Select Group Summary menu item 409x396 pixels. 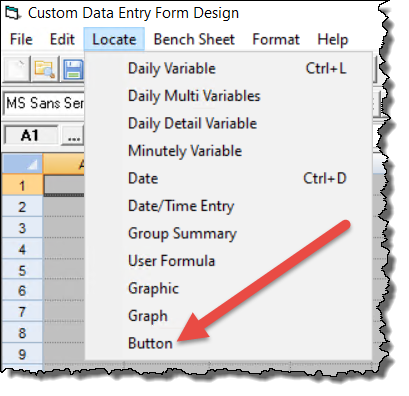(x=229, y=233)
